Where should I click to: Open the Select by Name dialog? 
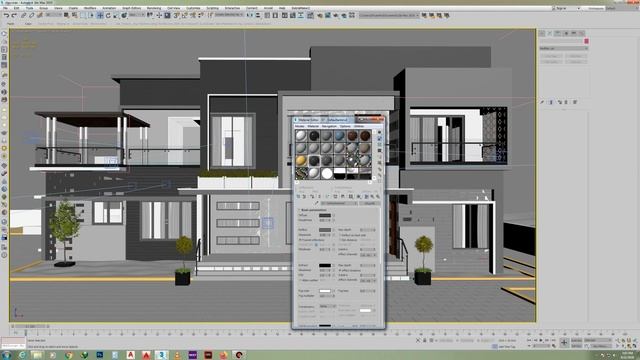click(x=75, y=16)
